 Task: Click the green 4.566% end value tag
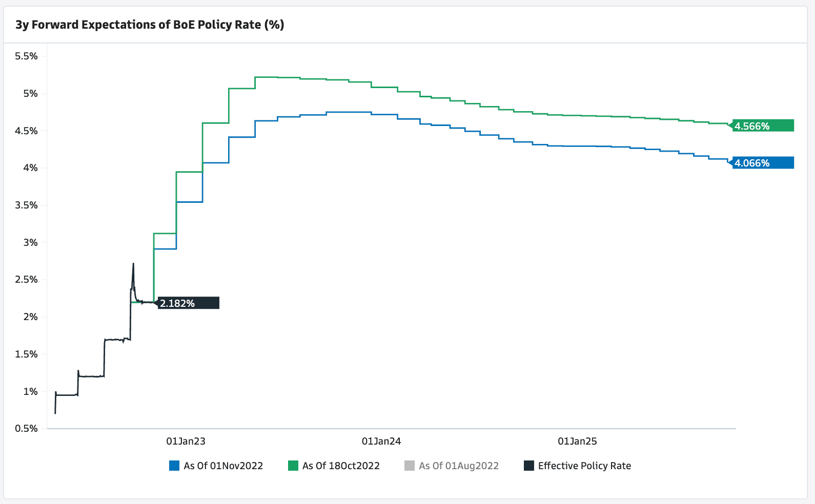coord(763,125)
